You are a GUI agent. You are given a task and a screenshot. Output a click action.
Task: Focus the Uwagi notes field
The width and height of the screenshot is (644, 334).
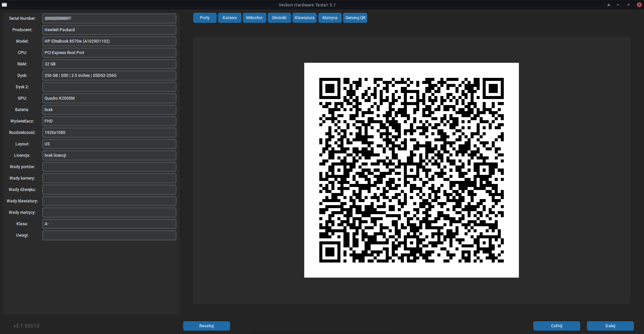click(109, 235)
